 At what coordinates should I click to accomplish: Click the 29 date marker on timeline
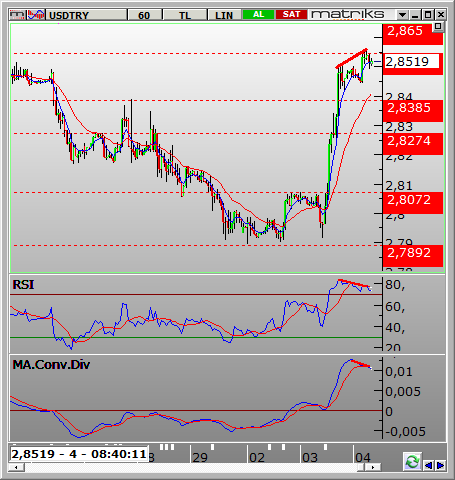pyautogui.click(x=200, y=457)
